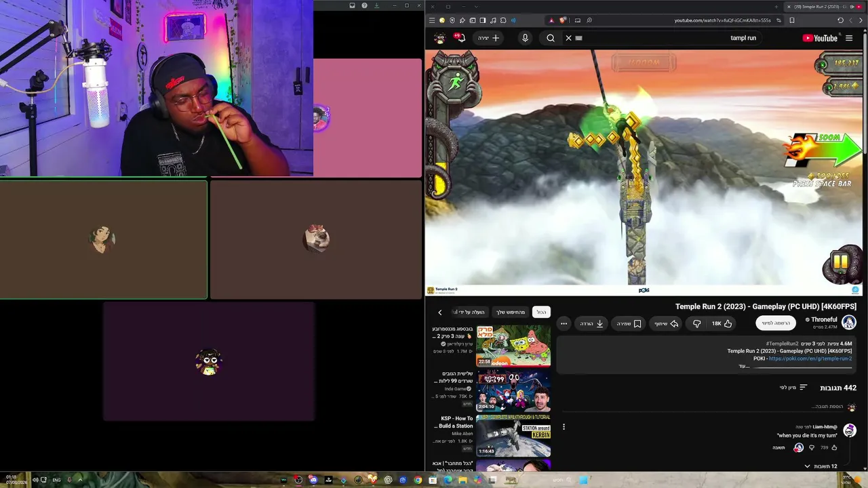
Task: Share the video using the share button
Action: (x=666, y=323)
